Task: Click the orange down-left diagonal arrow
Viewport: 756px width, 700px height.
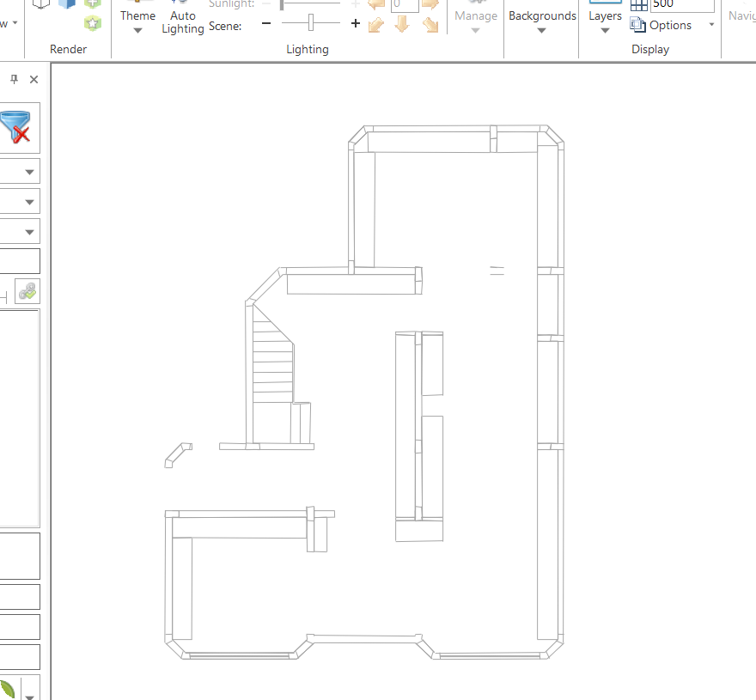Action: click(376, 25)
